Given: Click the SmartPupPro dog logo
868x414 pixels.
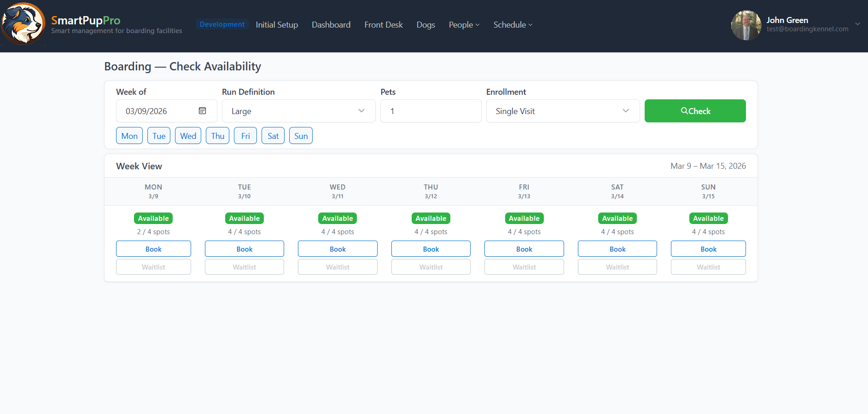Looking at the screenshot, I should pyautogui.click(x=23, y=23).
